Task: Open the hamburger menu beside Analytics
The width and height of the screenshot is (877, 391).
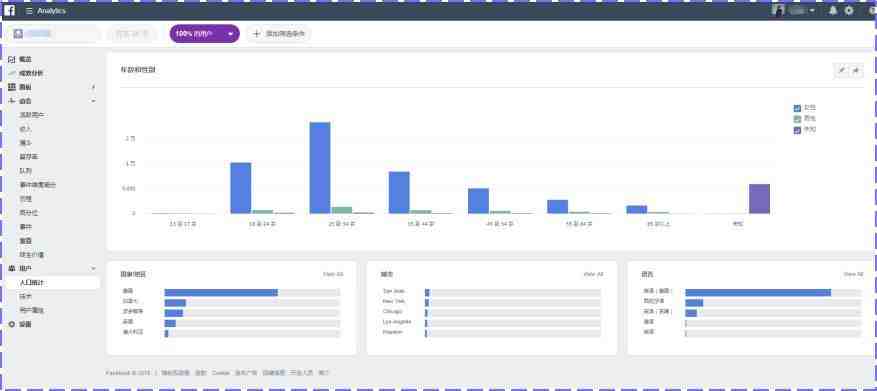Action: [x=29, y=11]
